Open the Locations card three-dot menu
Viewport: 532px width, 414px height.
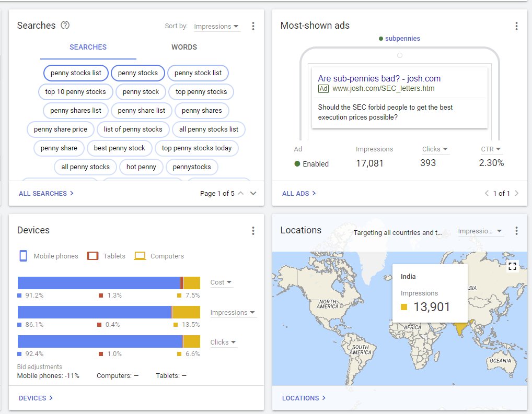516,231
